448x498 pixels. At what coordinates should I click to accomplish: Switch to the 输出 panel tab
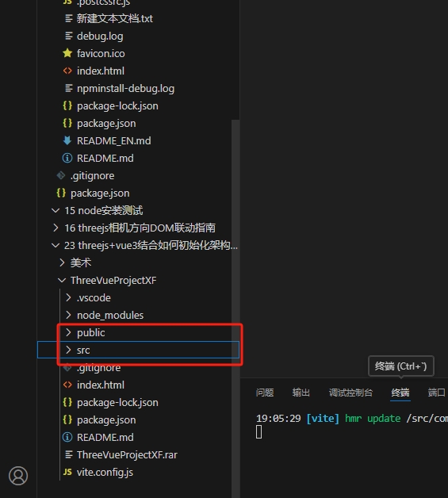[x=301, y=393]
